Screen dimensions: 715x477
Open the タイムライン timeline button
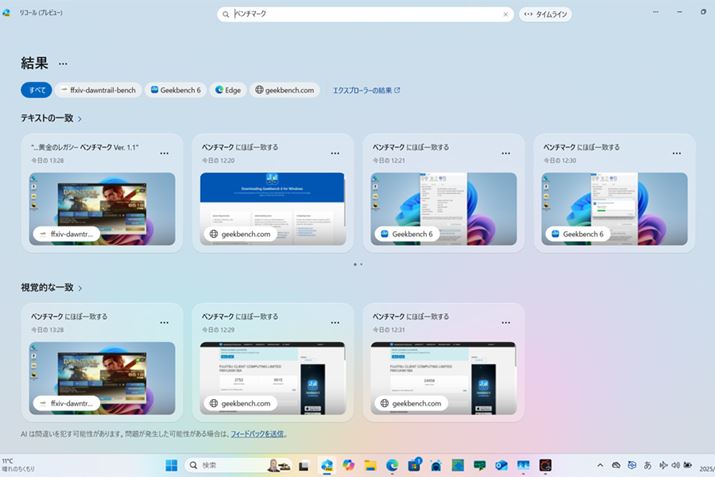point(545,14)
